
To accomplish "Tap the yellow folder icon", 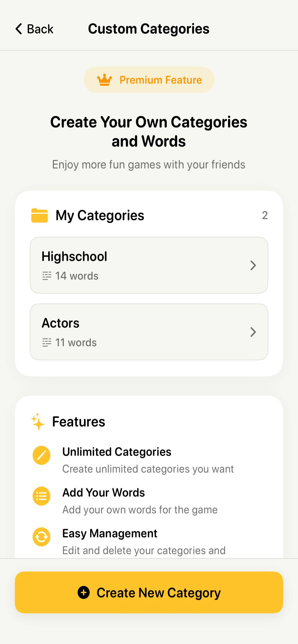I will coord(40,215).
